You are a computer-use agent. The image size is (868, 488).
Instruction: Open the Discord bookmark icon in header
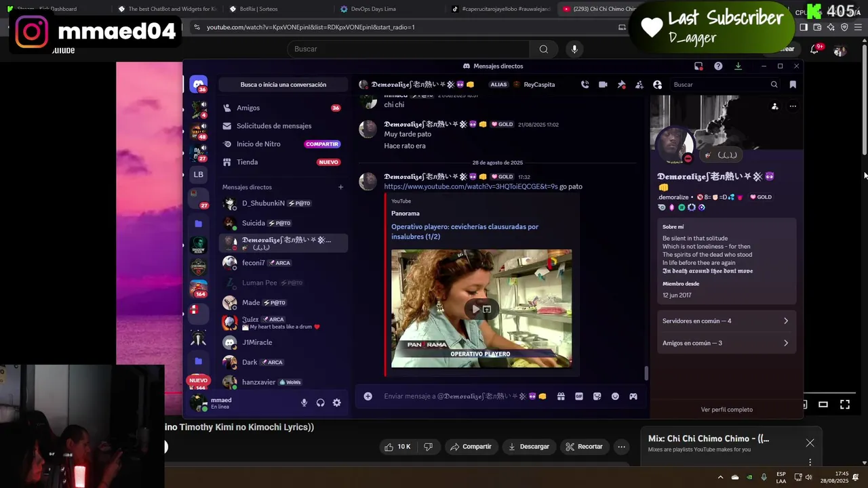coord(793,85)
